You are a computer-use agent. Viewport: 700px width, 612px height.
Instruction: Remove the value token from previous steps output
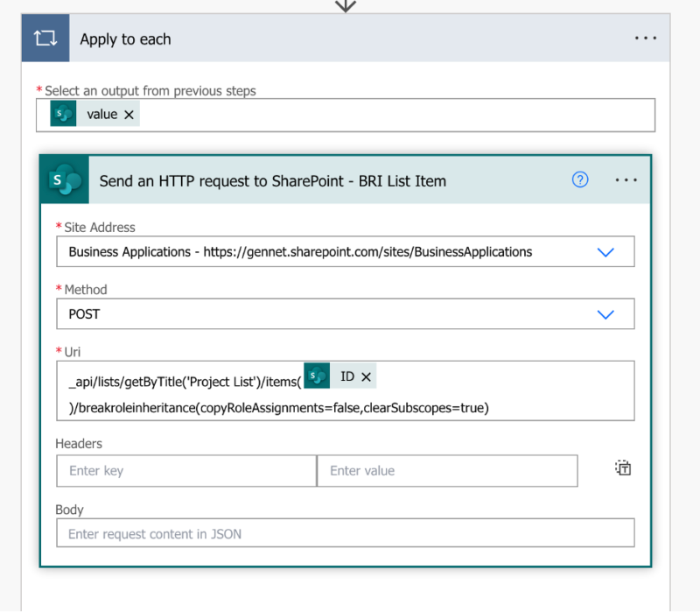click(128, 114)
